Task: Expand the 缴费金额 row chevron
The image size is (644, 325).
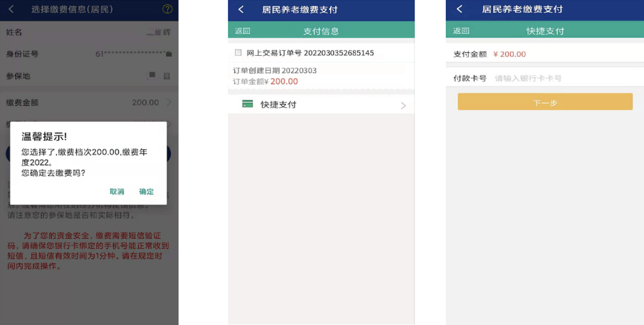Action: click(169, 102)
